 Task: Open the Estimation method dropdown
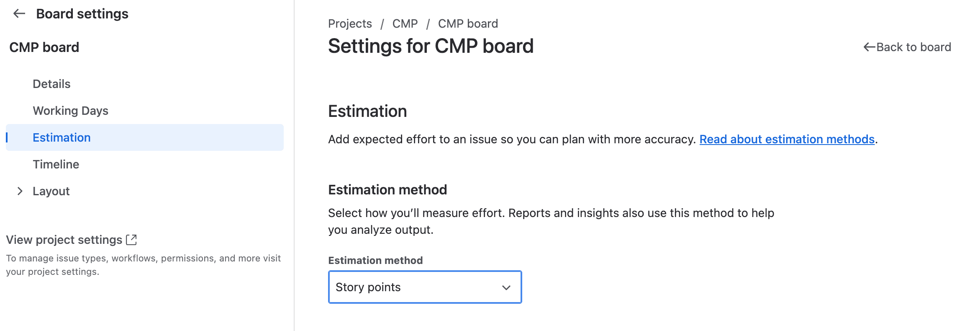click(425, 287)
